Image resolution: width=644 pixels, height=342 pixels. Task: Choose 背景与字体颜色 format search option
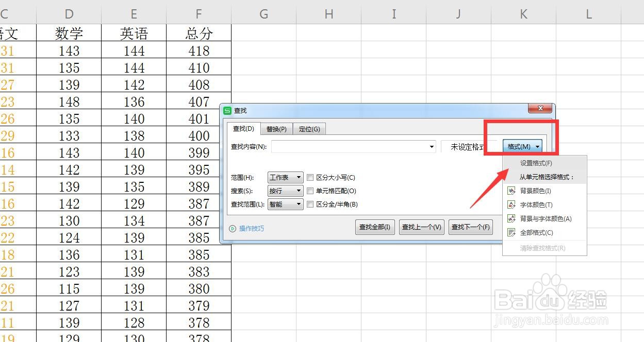click(x=541, y=218)
